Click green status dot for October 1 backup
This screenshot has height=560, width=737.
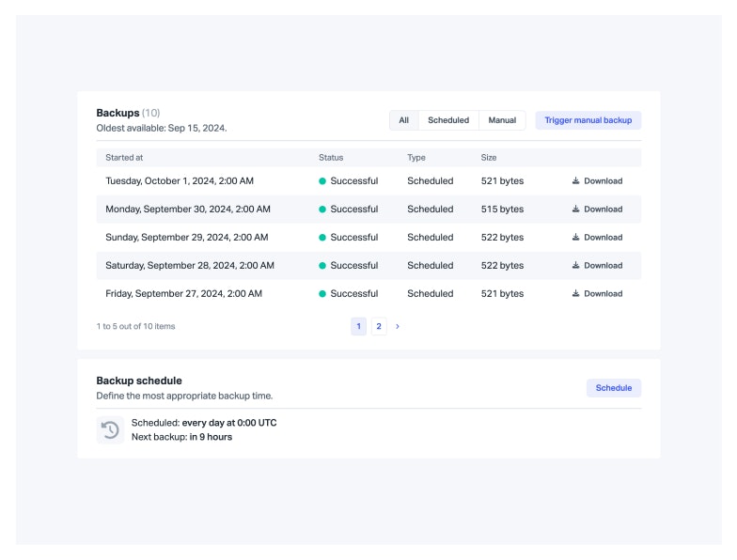322,181
